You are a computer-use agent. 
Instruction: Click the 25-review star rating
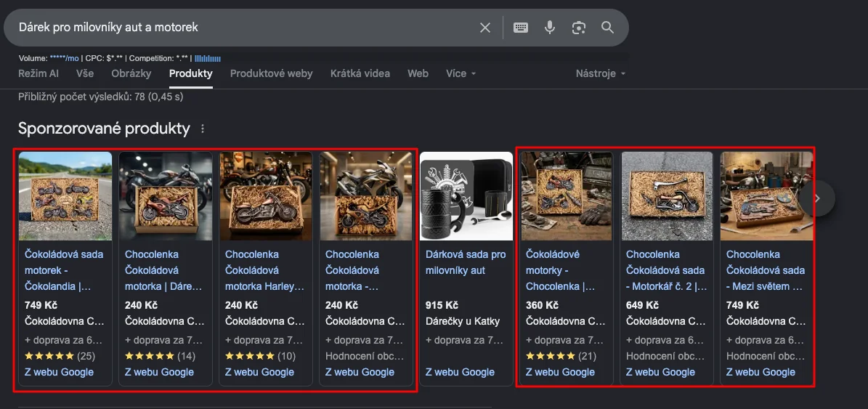pos(60,356)
